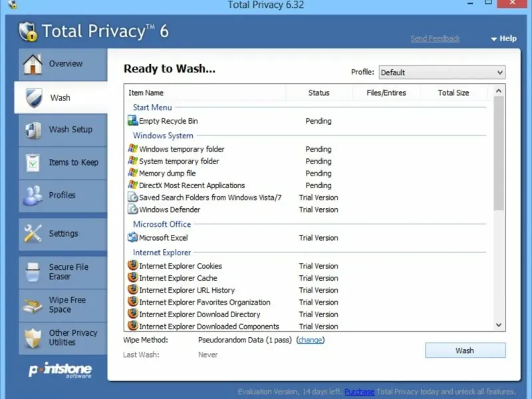Click the Status column header
Viewport: 532px width, 399px height.
[319, 92]
